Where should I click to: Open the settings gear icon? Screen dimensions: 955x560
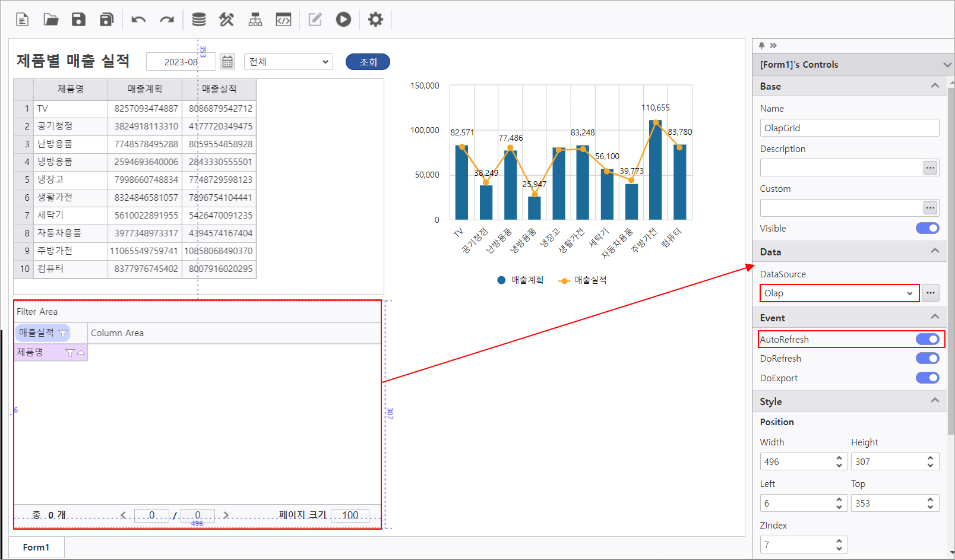click(375, 20)
